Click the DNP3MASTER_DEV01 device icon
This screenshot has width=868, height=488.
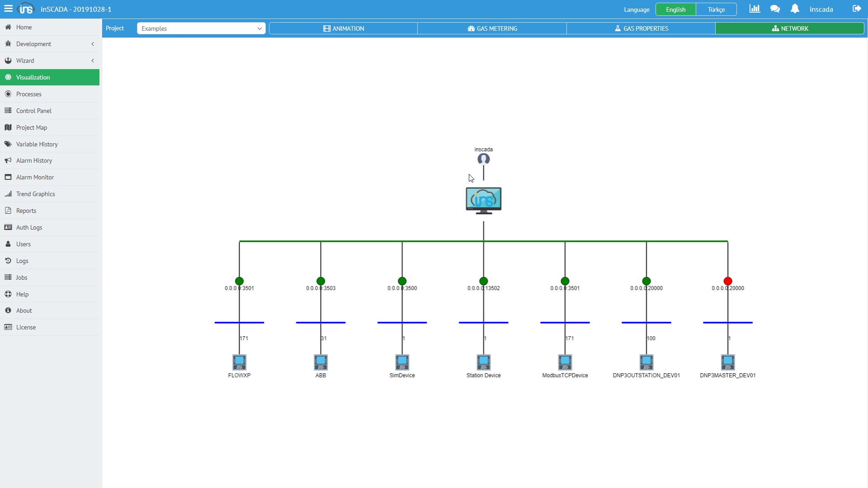(727, 362)
